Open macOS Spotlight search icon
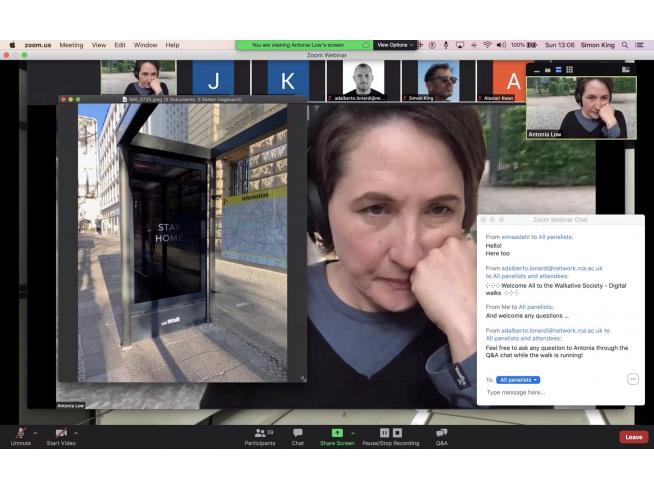The height and width of the screenshot is (490, 654). pyautogui.click(x=625, y=45)
